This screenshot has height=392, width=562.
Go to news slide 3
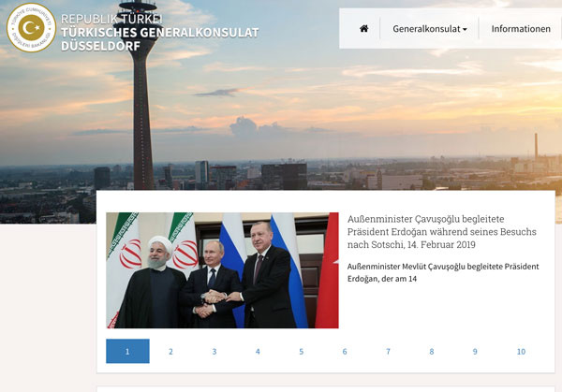click(x=214, y=351)
